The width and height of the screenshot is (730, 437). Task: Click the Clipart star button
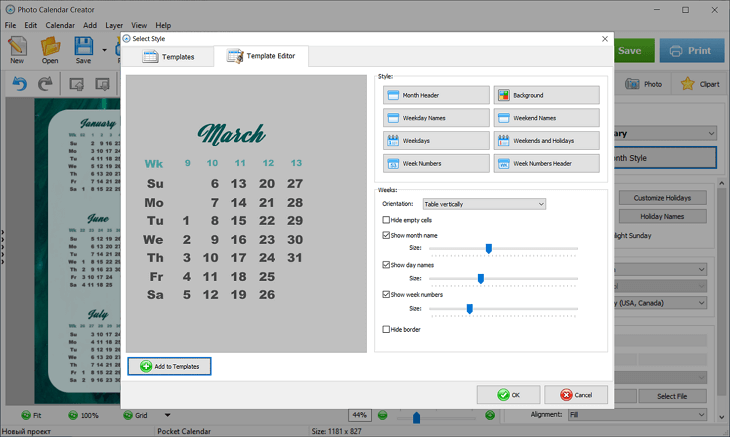click(700, 84)
